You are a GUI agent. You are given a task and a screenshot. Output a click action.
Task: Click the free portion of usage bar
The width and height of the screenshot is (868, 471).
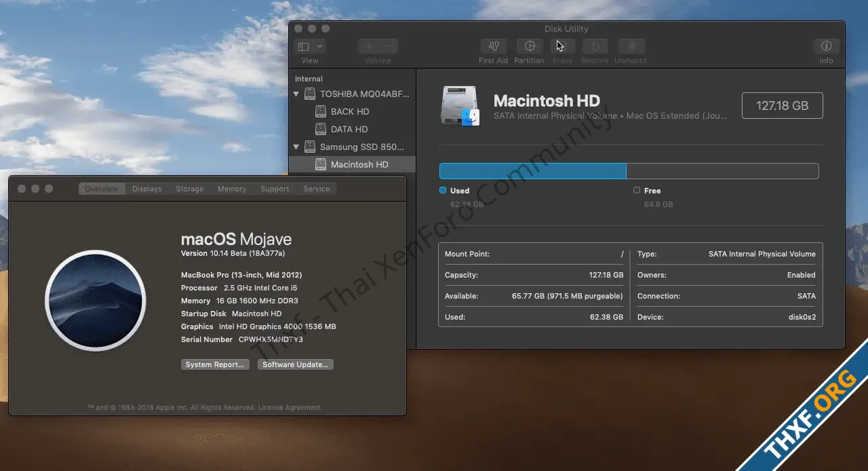click(722, 170)
